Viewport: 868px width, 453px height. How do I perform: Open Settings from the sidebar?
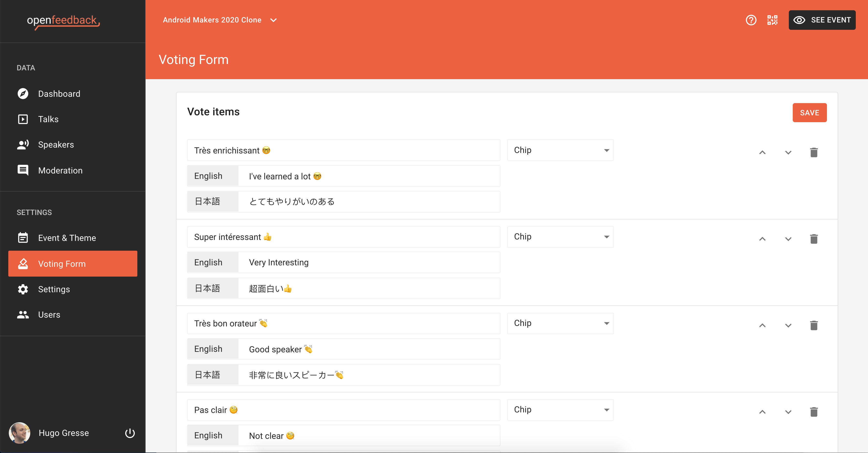click(x=54, y=289)
